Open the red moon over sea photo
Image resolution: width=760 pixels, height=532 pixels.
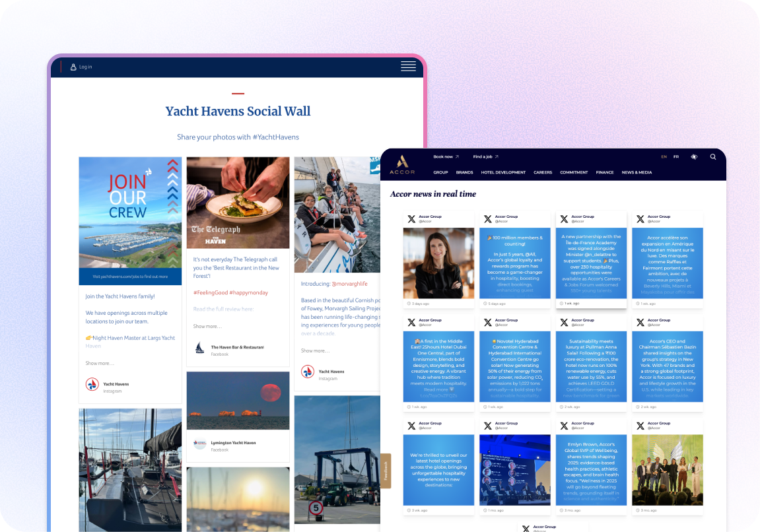tap(238, 401)
